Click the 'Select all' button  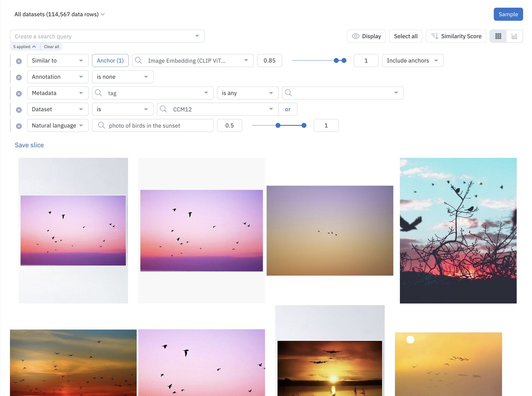coord(405,36)
